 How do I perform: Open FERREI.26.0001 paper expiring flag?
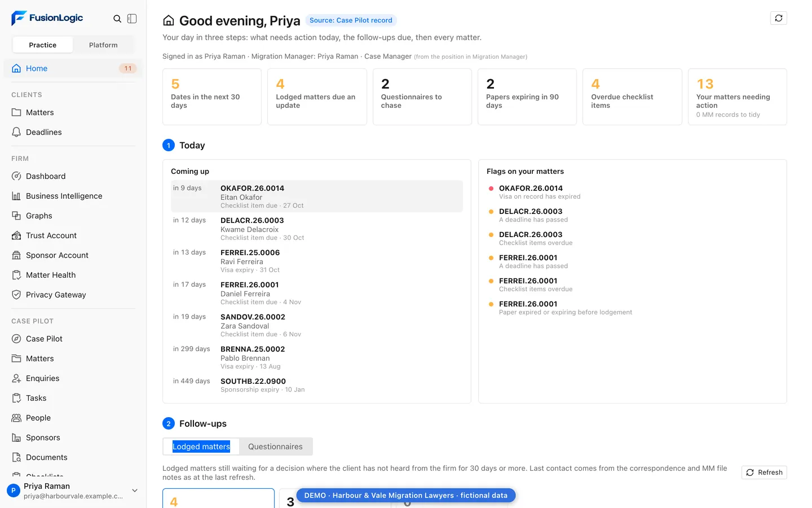click(x=632, y=308)
